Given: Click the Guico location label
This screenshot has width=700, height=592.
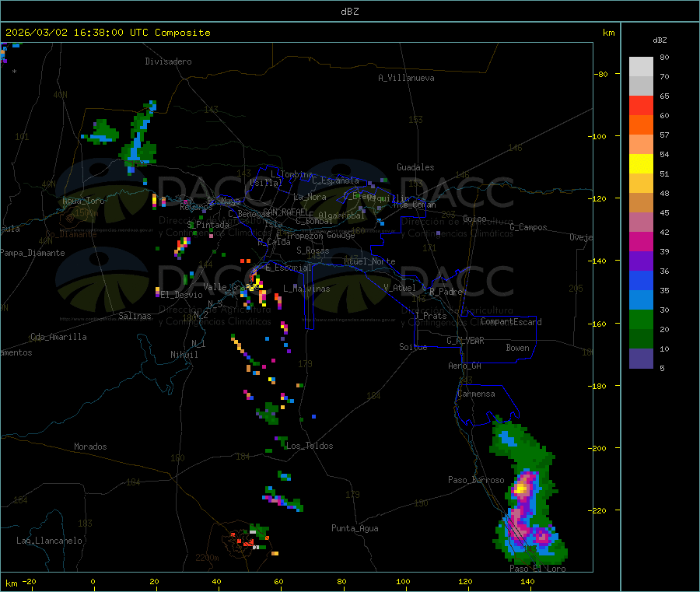Looking at the screenshot, I should [474, 219].
